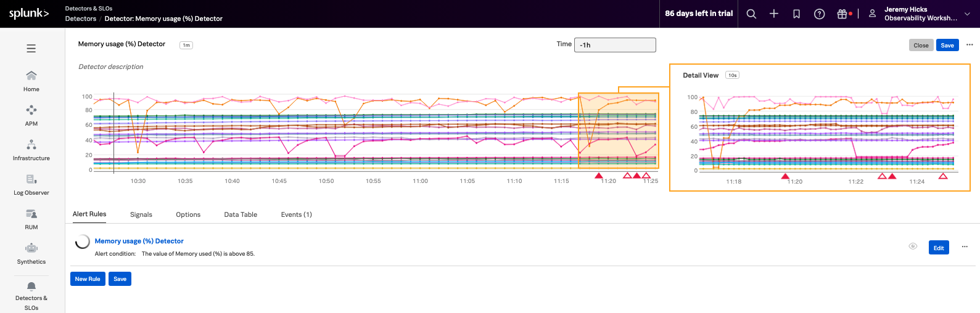This screenshot has width=980, height=313.
Task: Click the solid red alert marker near 11:20
Action: coord(598,176)
